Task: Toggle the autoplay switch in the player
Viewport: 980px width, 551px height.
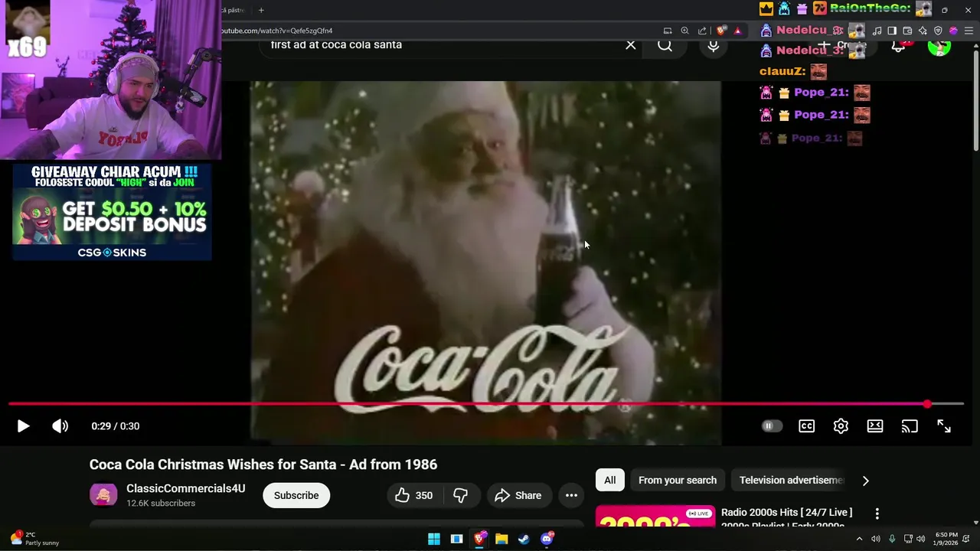Action: tap(772, 426)
